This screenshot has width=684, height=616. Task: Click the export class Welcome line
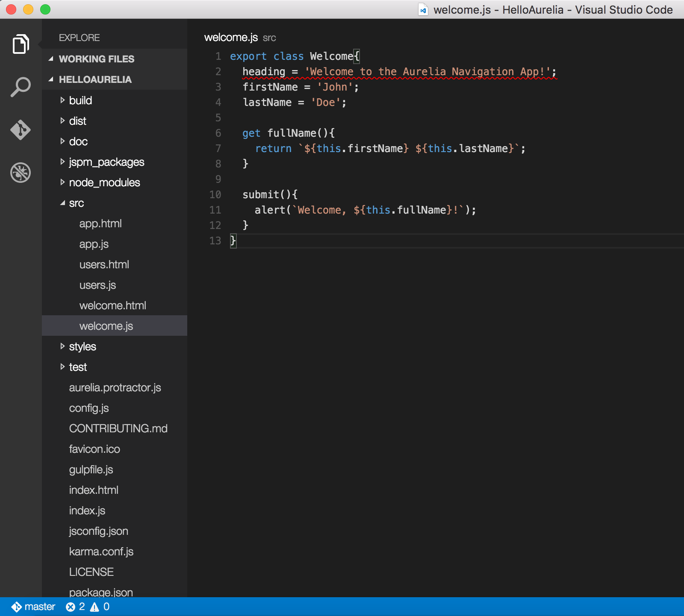coord(295,56)
